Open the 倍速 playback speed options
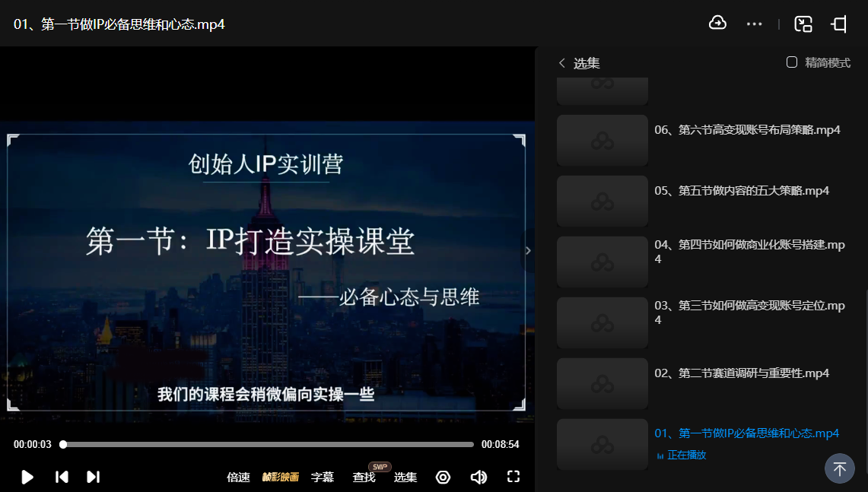This screenshot has width=868, height=492. (x=237, y=477)
